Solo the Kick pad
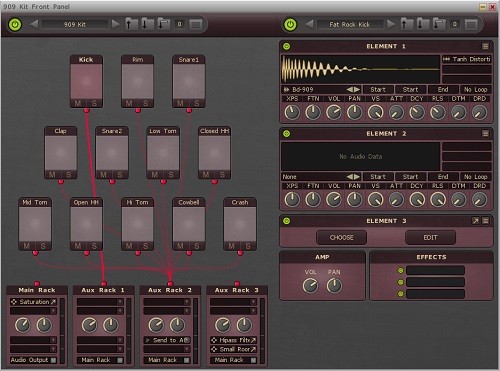 (94, 103)
